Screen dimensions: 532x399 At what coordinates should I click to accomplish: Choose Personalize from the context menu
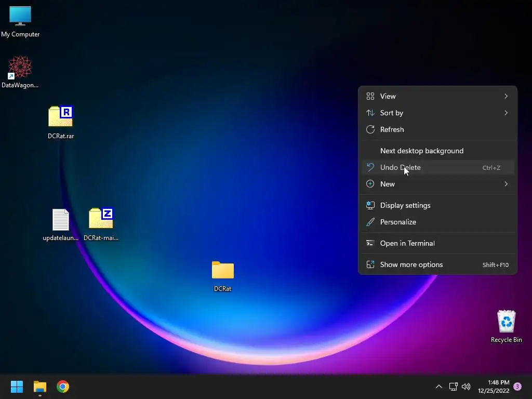(437, 222)
